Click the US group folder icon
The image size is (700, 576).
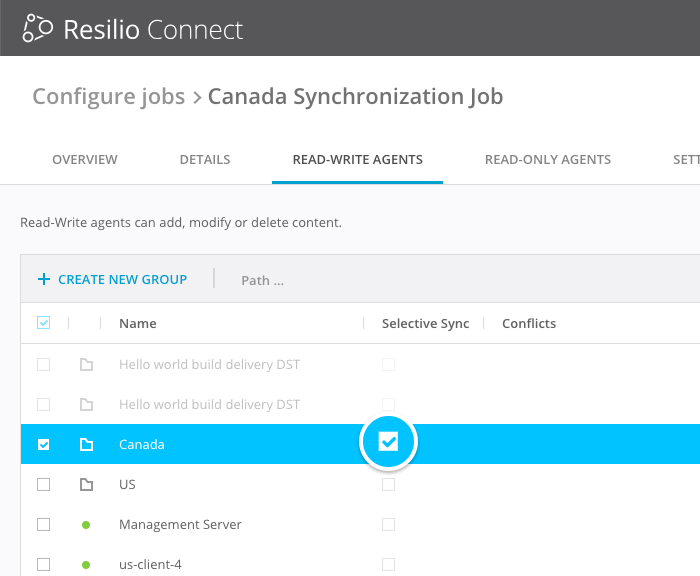click(x=86, y=484)
